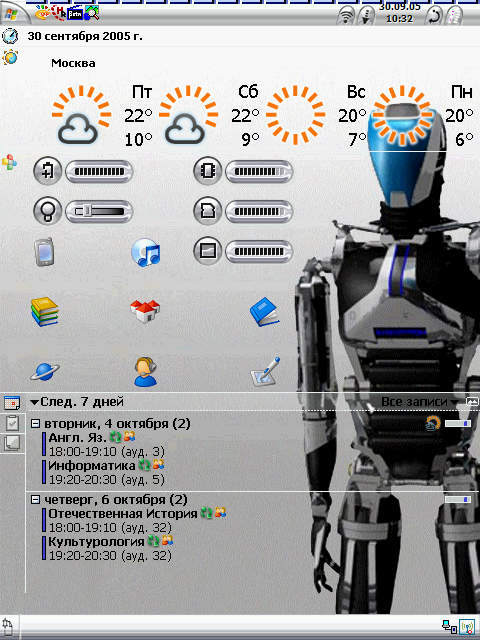
Task: Open the Отечественная История appointment
Action: pyautogui.click(x=123, y=513)
